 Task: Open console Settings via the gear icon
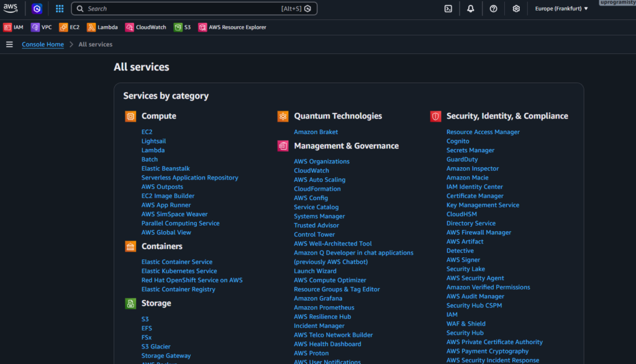[x=516, y=9]
